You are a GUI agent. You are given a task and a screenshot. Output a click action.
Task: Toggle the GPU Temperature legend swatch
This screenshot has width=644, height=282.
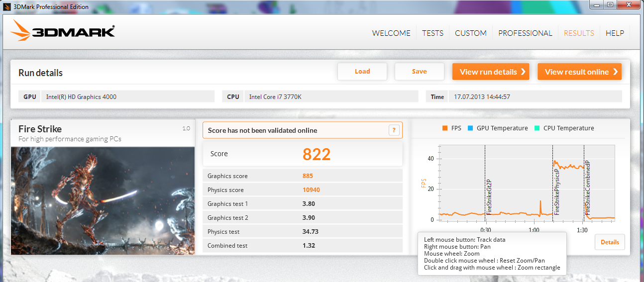pyautogui.click(x=470, y=128)
